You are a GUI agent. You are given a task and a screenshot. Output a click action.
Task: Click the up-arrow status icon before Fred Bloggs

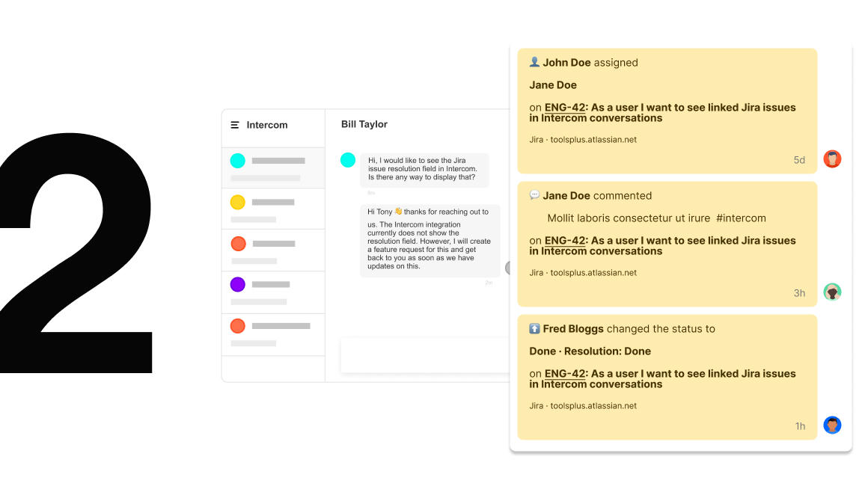pyautogui.click(x=534, y=328)
